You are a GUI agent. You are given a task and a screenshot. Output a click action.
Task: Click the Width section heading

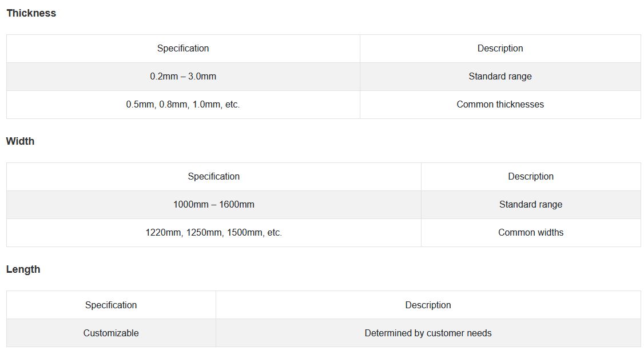click(21, 141)
